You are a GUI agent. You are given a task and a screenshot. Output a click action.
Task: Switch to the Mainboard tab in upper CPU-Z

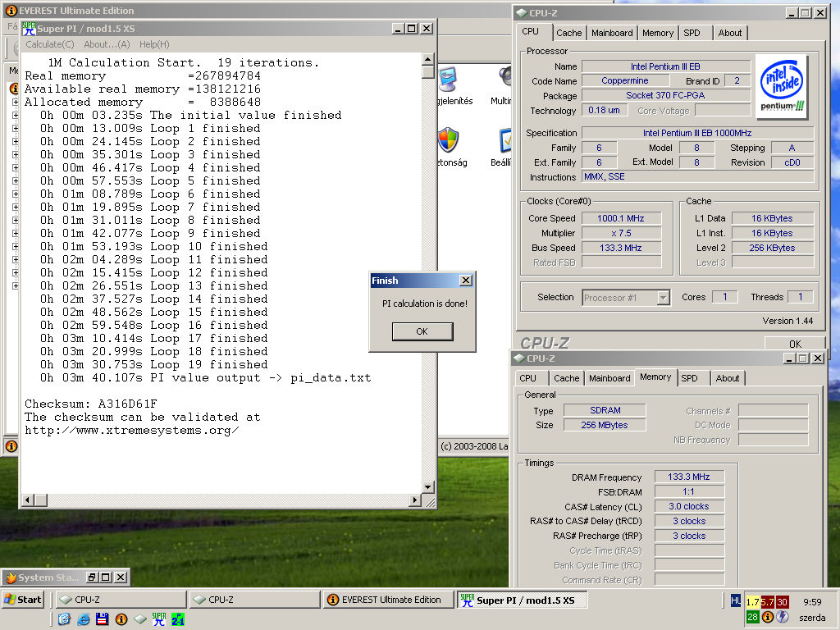tap(612, 33)
